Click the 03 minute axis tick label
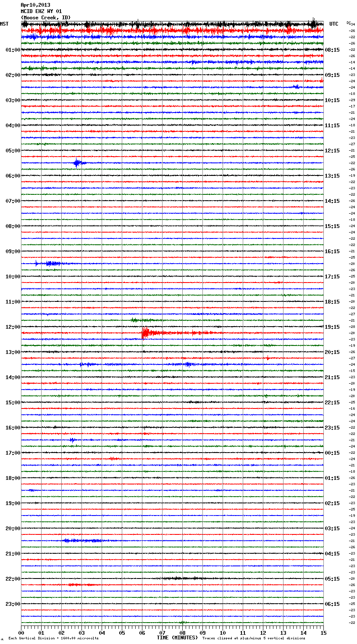This screenshot has height=644, width=357. [x=81, y=633]
